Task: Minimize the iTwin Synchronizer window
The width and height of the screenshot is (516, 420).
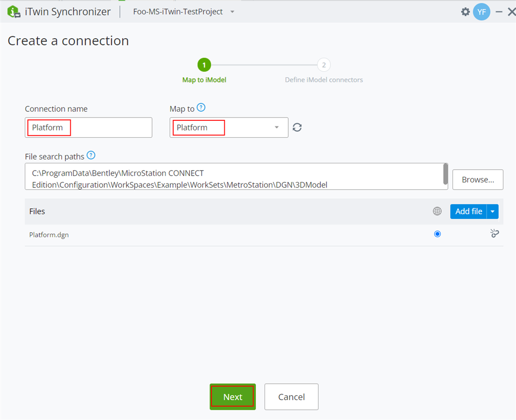Action: pyautogui.click(x=499, y=12)
